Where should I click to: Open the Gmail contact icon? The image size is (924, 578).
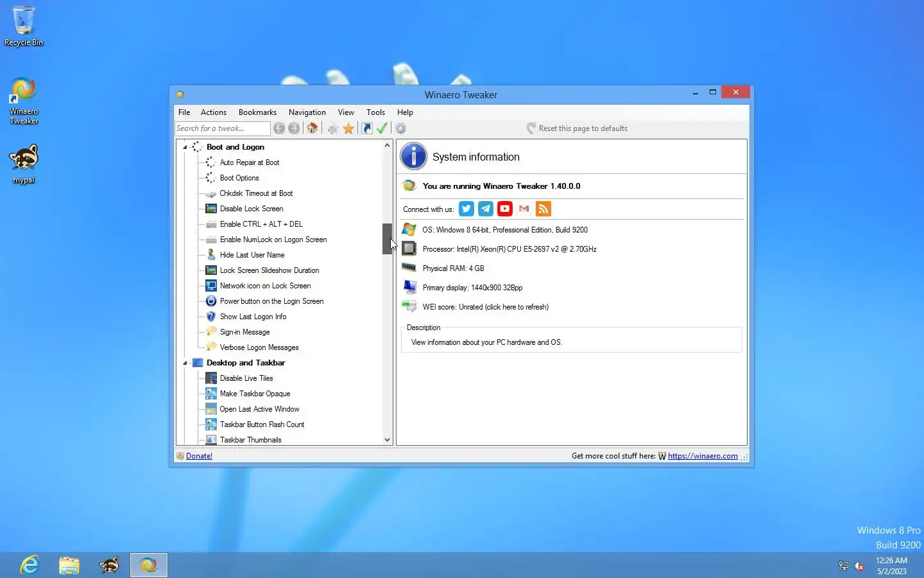tap(524, 209)
